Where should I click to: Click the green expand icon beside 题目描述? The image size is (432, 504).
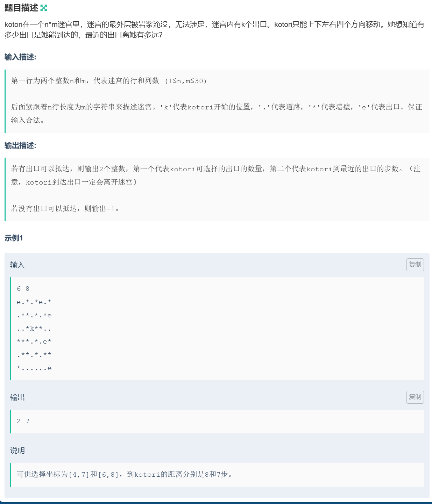coord(44,8)
